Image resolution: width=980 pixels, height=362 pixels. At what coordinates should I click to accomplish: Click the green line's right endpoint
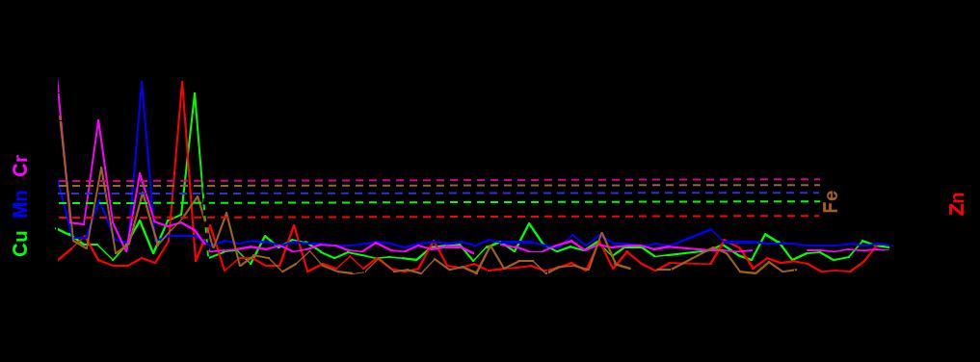point(888,247)
